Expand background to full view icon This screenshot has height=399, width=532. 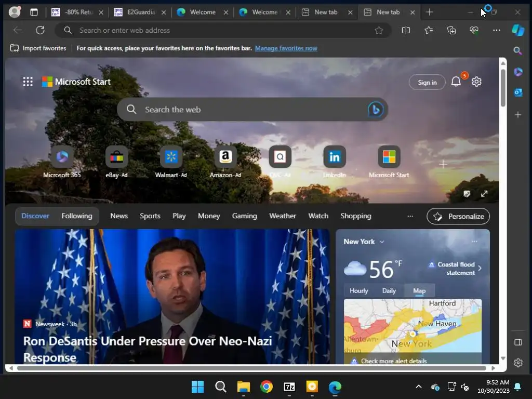(484, 194)
